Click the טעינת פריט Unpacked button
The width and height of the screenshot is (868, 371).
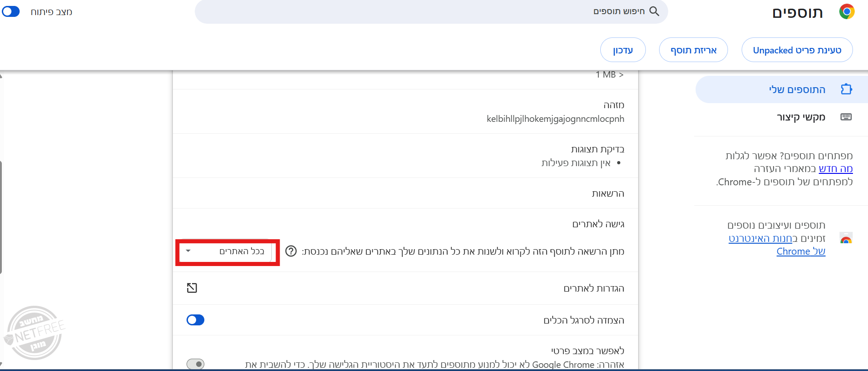(x=797, y=50)
